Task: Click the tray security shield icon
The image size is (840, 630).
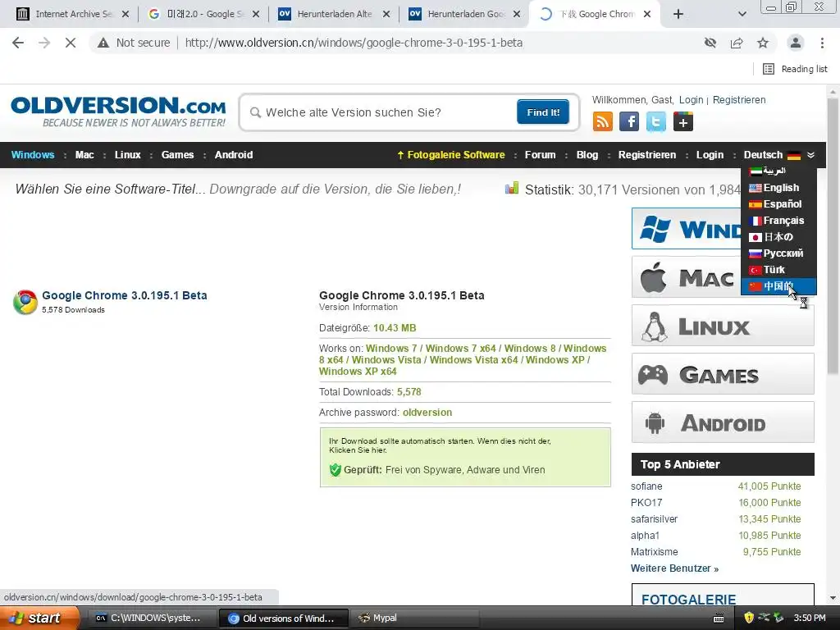Action: pyautogui.click(x=749, y=618)
